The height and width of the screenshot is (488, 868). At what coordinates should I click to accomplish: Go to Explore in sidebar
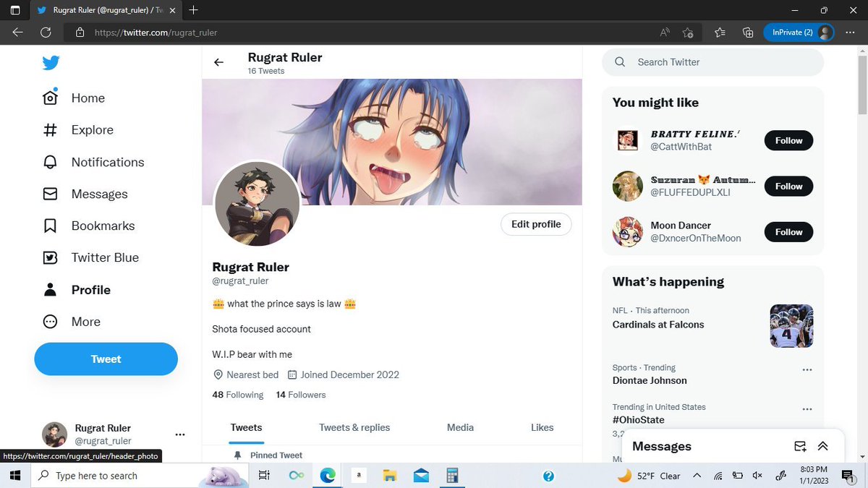pyautogui.click(x=78, y=130)
